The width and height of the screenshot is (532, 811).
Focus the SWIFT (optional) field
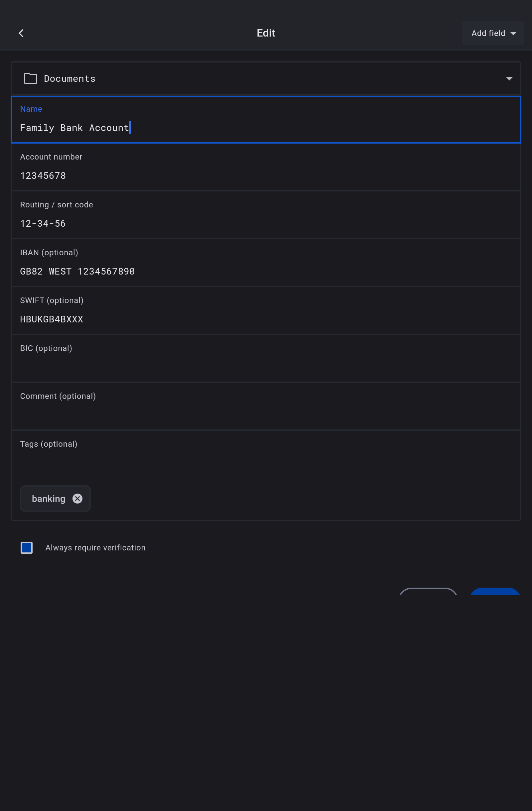pos(266,319)
